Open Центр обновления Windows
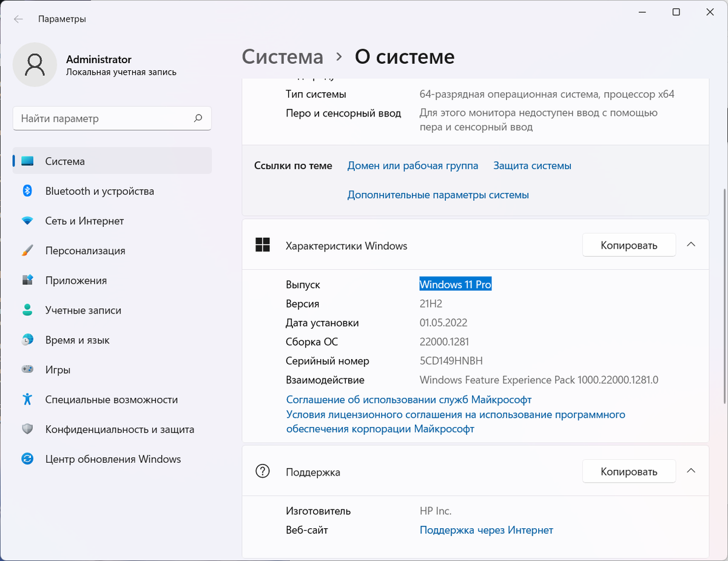The width and height of the screenshot is (728, 561). pos(113,459)
